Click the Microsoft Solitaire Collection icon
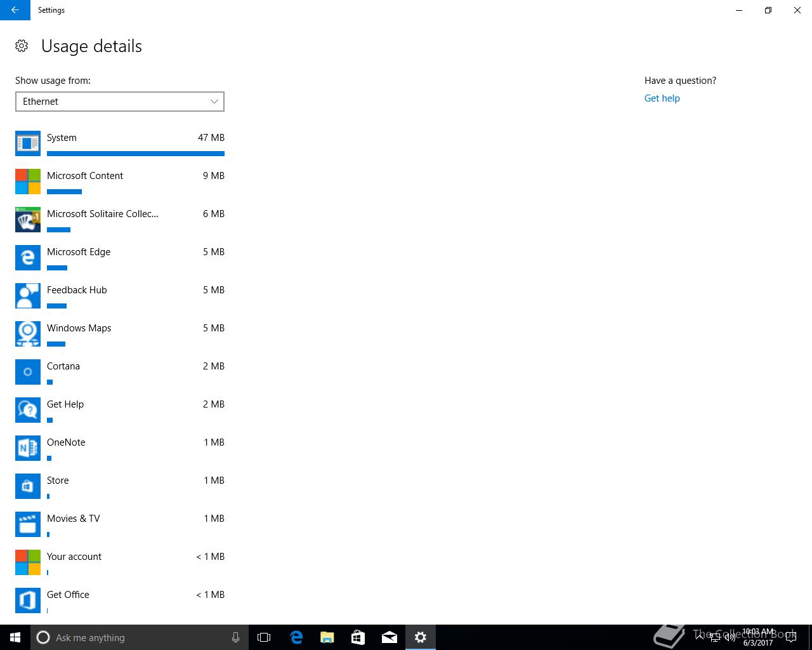Image resolution: width=812 pixels, height=650 pixels. tap(28, 220)
